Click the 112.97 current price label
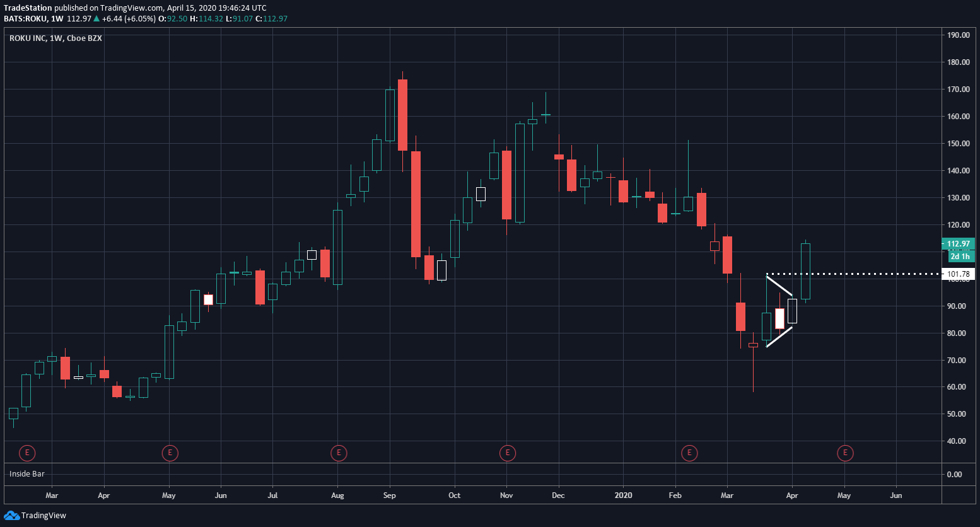Viewport: 980px width, 527px height. coord(959,244)
